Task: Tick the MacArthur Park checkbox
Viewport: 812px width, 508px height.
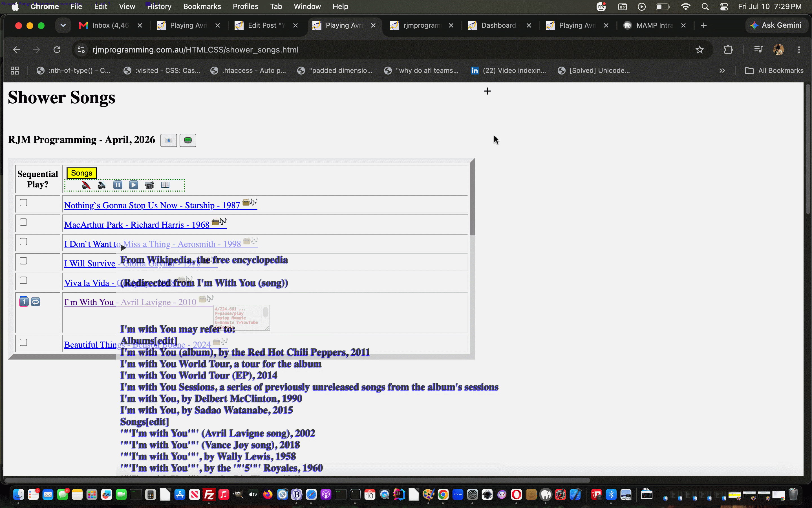Action: [x=23, y=222]
